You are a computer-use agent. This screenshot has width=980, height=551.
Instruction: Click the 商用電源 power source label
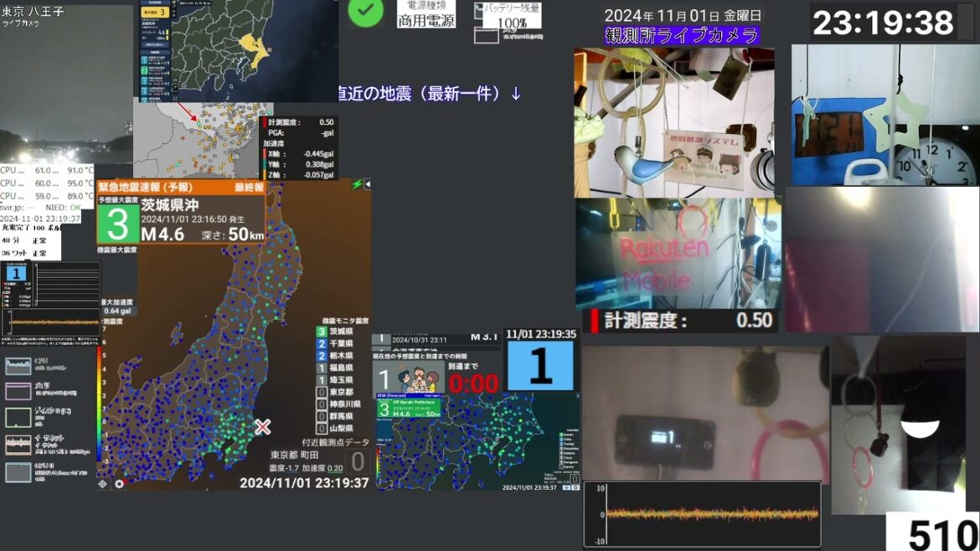click(426, 20)
